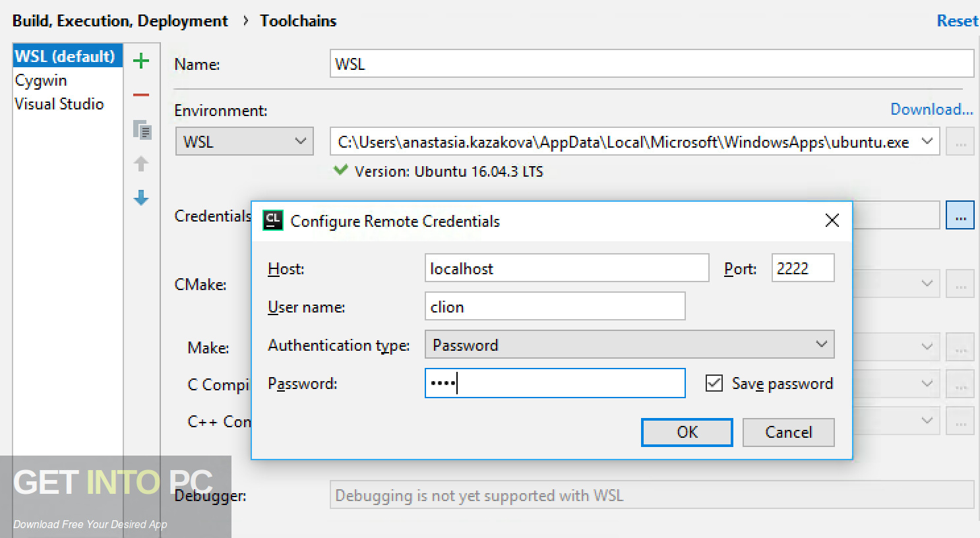This screenshot has height=538, width=980.
Task: Copy the selected toolchain
Action: coord(142,130)
